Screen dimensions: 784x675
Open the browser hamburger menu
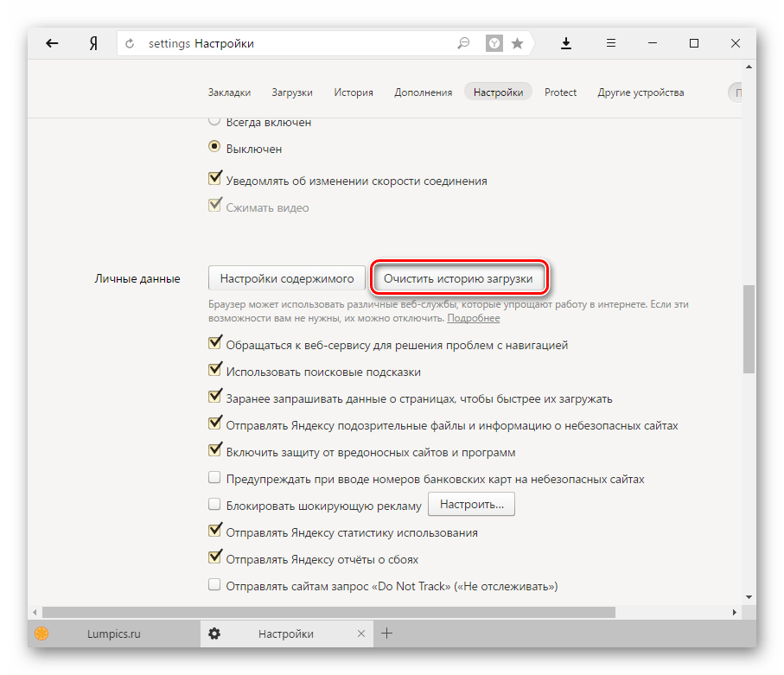611,43
